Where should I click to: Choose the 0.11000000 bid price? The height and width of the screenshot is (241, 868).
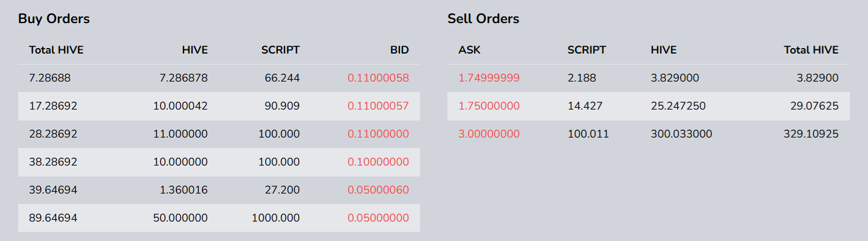378,134
